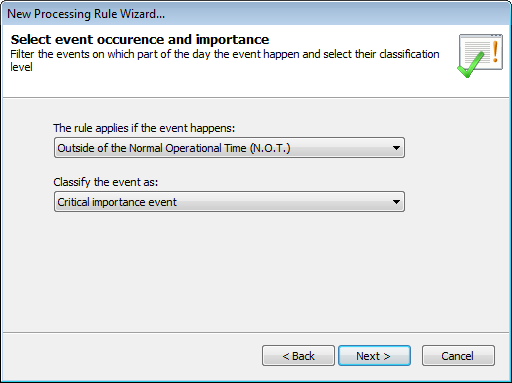Go to the next wizard step
This screenshot has height=383, width=512.
pyautogui.click(x=374, y=356)
